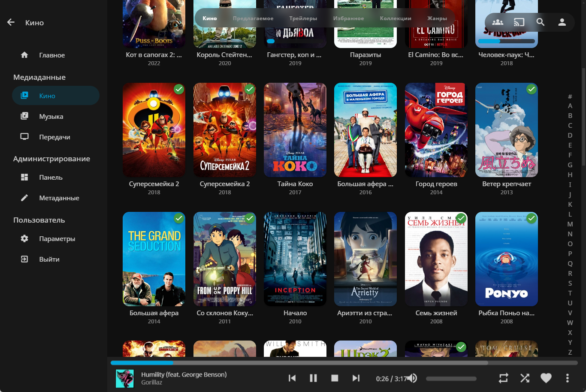Jump to # in alphabet picker
Image resolution: width=586 pixels, height=392 pixels.
coord(570,96)
